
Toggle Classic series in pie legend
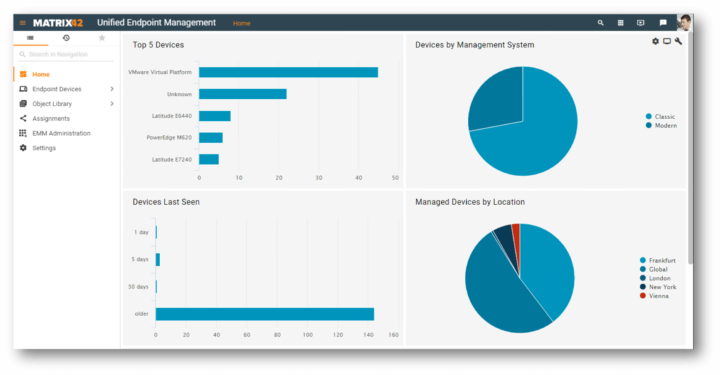click(x=660, y=117)
